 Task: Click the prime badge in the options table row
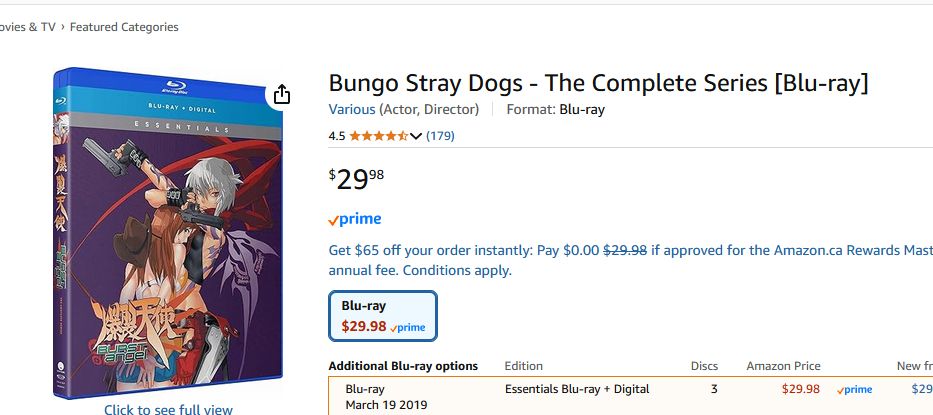[x=854, y=389]
